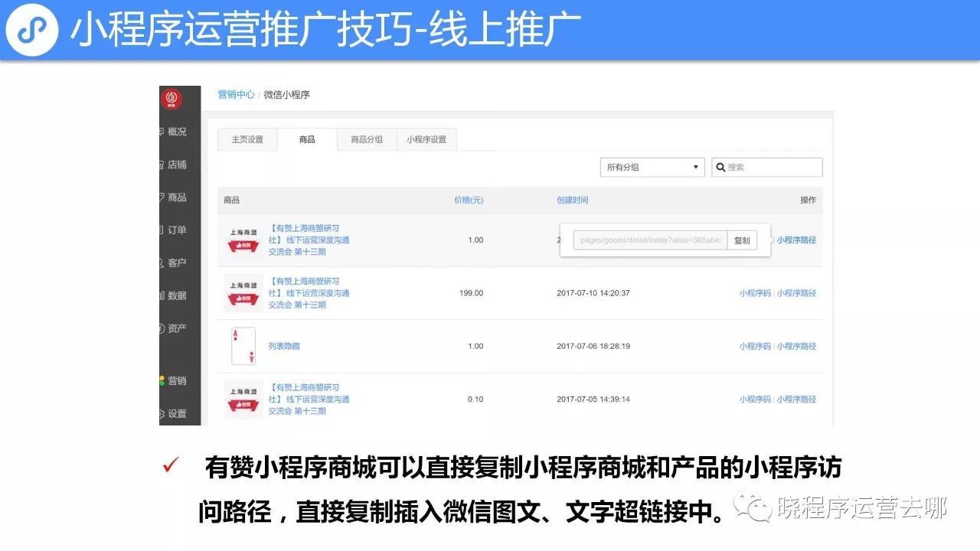Click the 微信小程序 breadcrumb text
This screenshot has height=551, width=980.
click(287, 94)
